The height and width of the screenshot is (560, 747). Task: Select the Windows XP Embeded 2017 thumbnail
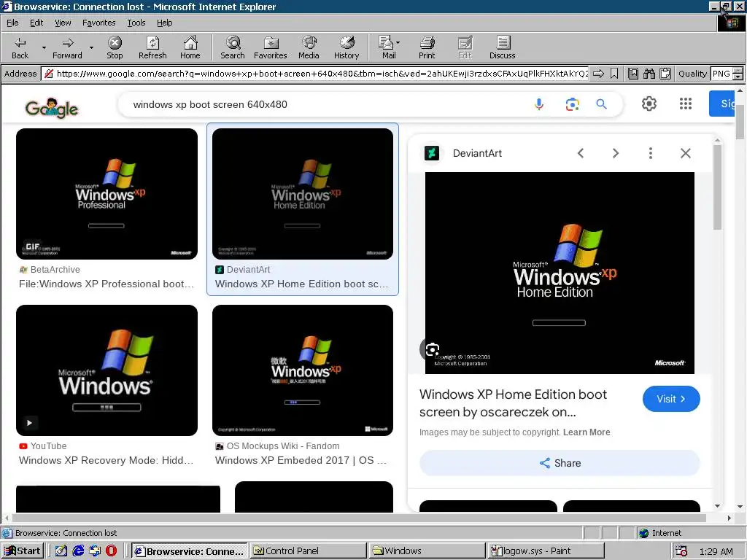pos(303,370)
